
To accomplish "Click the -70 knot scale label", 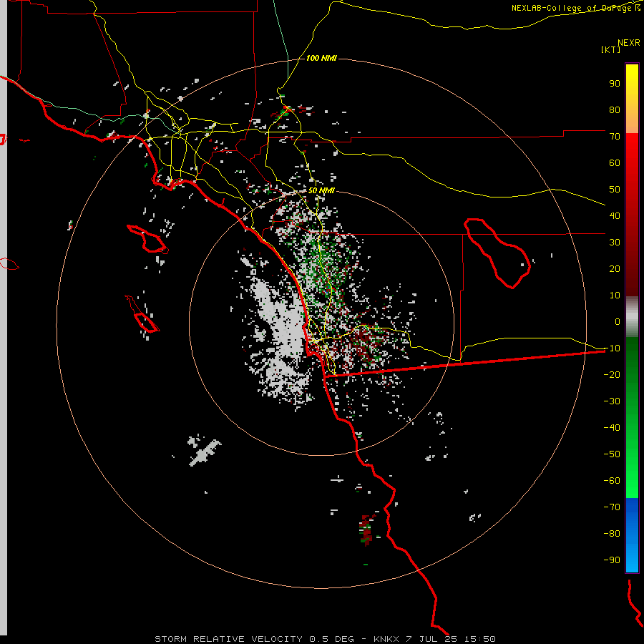I will 612,507.
